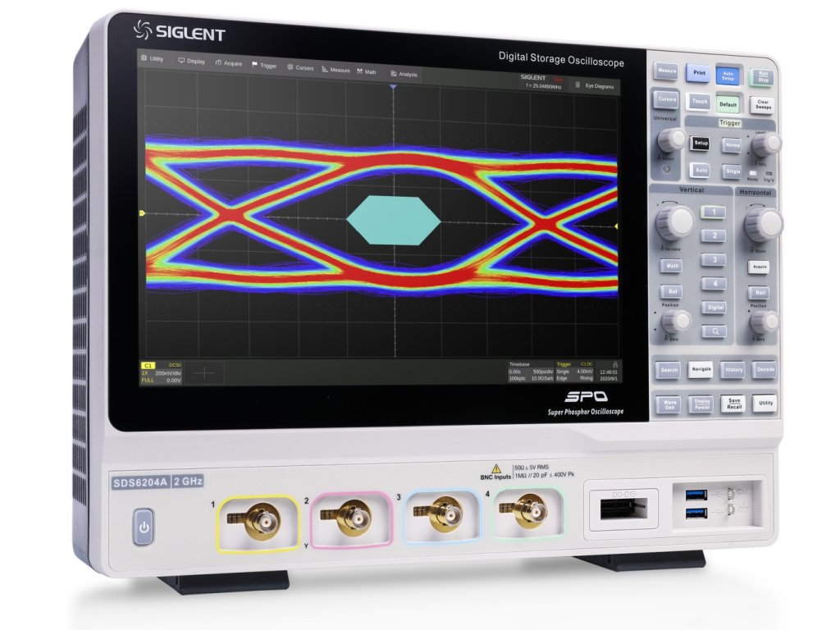Viewport: 840px width, 630px height.
Task: Open the on-screen Measure menu
Action: point(336,70)
